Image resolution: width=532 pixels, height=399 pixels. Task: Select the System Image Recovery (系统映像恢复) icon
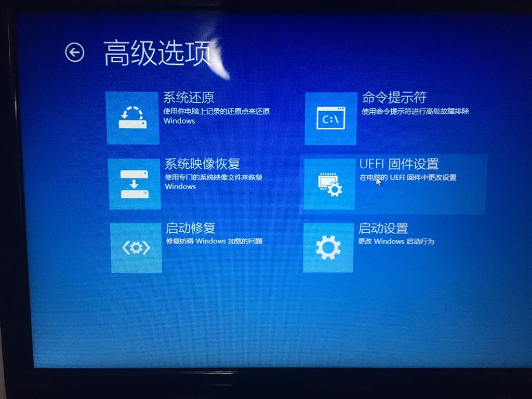point(135,184)
